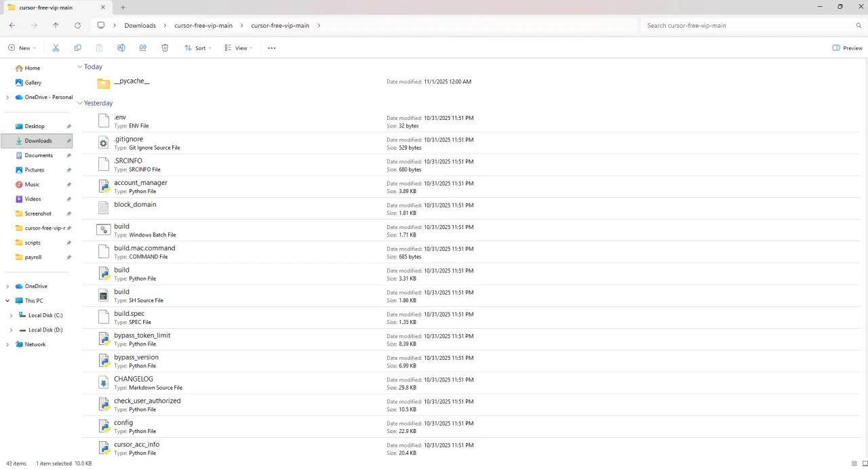Click first cursor-free-vip-main breadcrumb

click(x=203, y=26)
